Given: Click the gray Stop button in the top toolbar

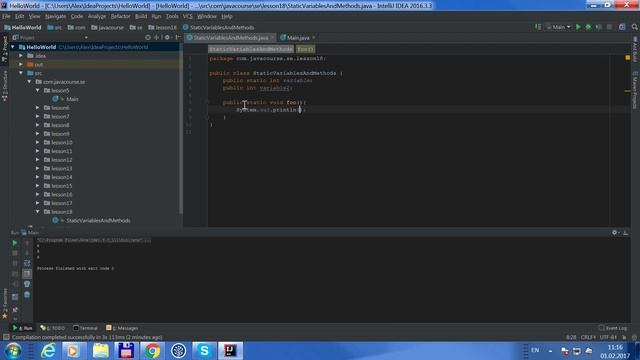Looking at the screenshot, I should pos(609,27).
